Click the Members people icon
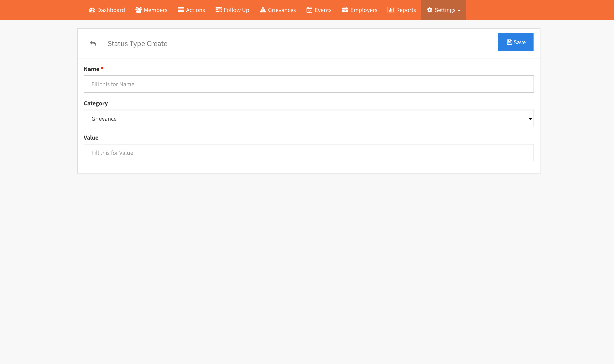614x364 pixels. 139,10
